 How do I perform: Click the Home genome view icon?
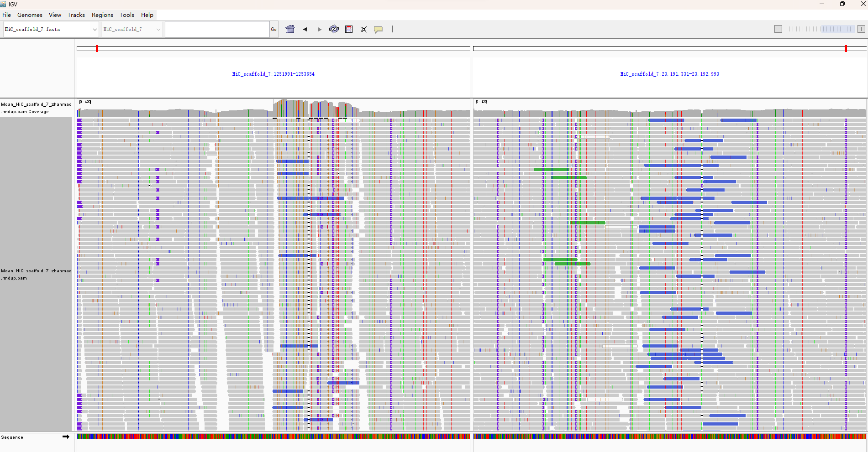(x=290, y=29)
